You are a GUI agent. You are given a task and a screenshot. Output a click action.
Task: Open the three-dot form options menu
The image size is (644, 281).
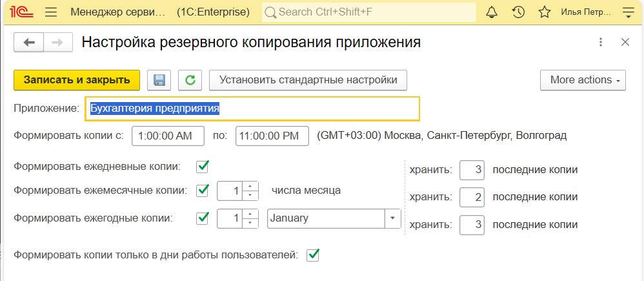(x=601, y=43)
